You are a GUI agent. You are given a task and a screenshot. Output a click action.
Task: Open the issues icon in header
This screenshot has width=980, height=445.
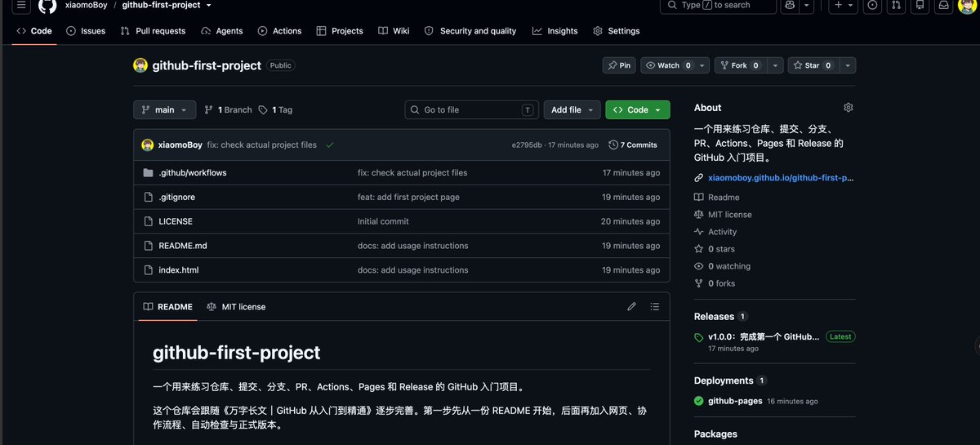873,5
